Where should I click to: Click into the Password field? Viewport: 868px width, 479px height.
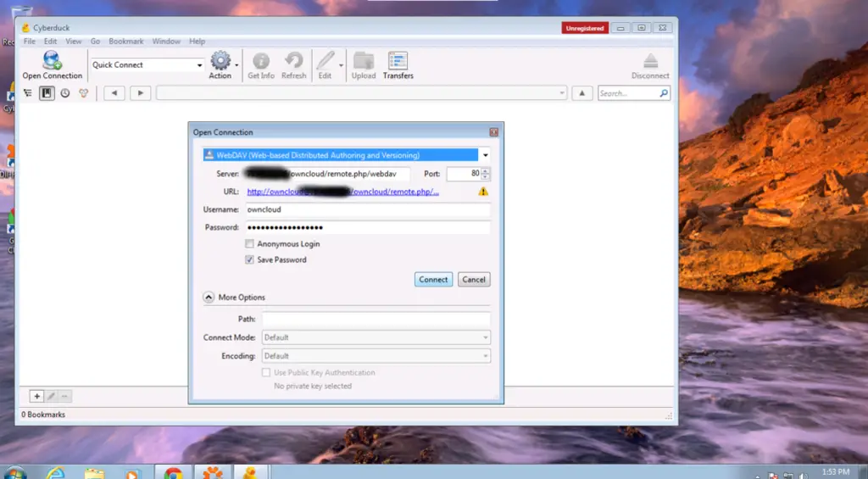(x=368, y=227)
